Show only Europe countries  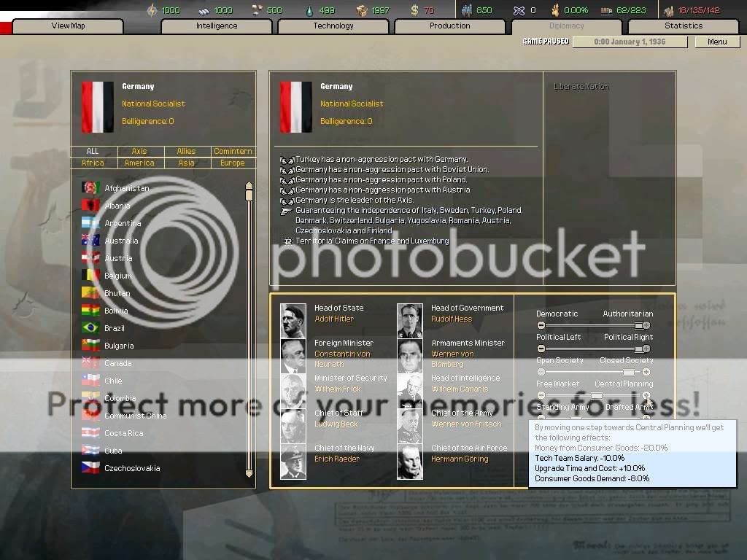coord(233,163)
